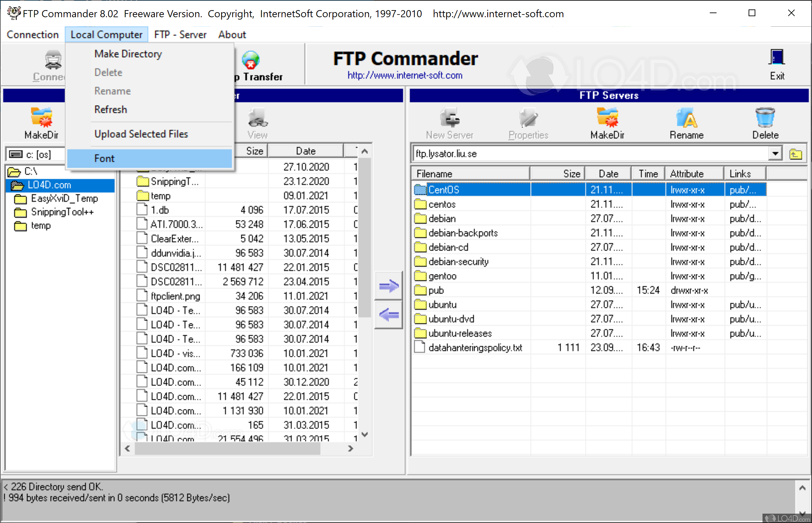Click parent directory folder icon beside server address
Image resolution: width=812 pixels, height=523 pixels.
pyautogui.click(x=795, y=154)
